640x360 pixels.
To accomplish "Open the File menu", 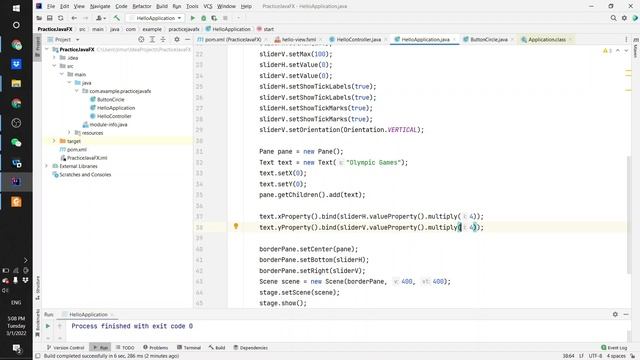I will click(x=51, y=6).
